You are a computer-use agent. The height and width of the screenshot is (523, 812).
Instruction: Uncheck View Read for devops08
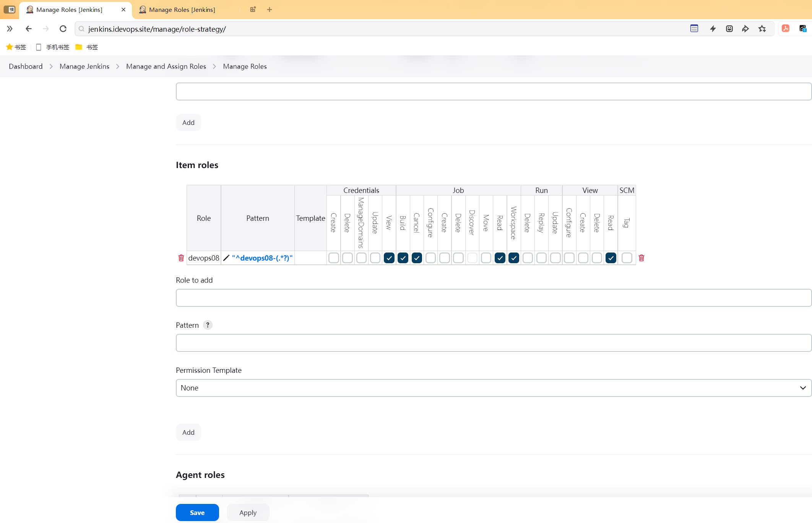pyautogui.click(x=611, y=258)
